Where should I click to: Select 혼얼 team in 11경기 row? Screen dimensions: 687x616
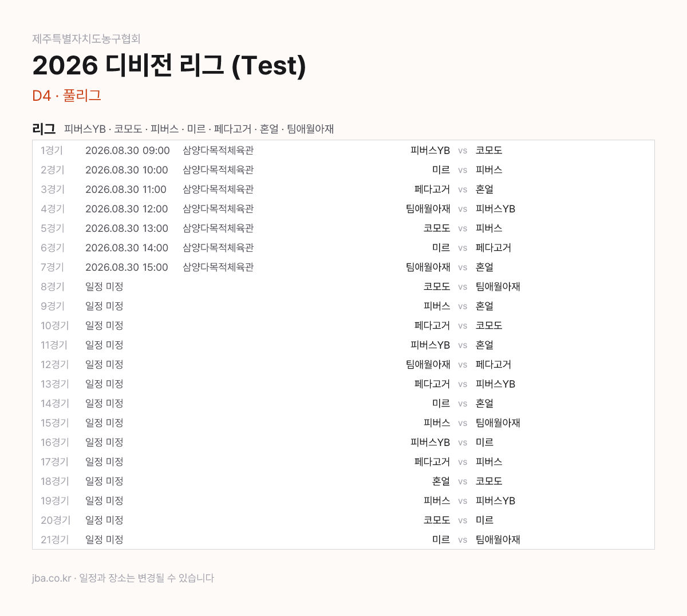(484, 345)
